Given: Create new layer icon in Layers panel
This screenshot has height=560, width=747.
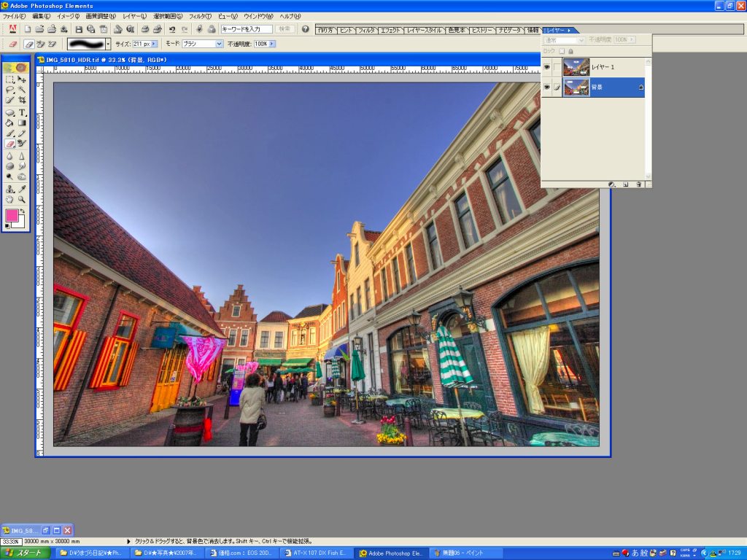Looking at the screenshot, I should (x=625, y=184).
